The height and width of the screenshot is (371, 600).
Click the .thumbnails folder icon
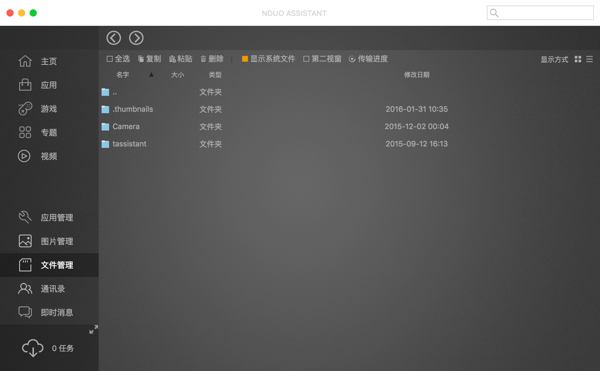[105, 109]
